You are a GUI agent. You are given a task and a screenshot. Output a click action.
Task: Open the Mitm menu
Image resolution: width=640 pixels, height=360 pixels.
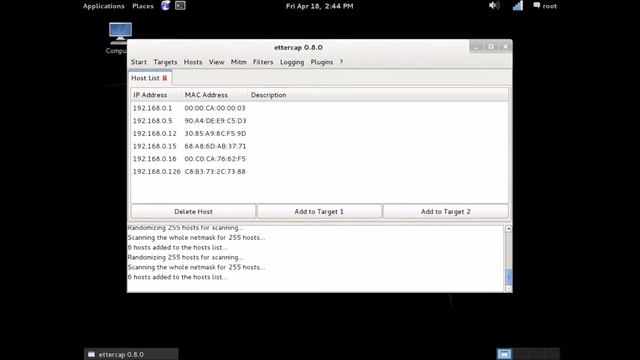point(239,62)
